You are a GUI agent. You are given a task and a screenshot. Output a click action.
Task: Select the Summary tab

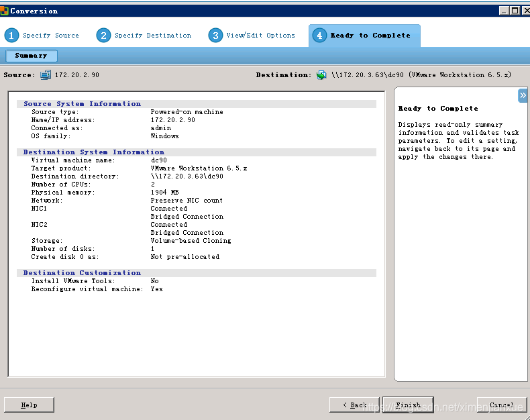point(31,56)
